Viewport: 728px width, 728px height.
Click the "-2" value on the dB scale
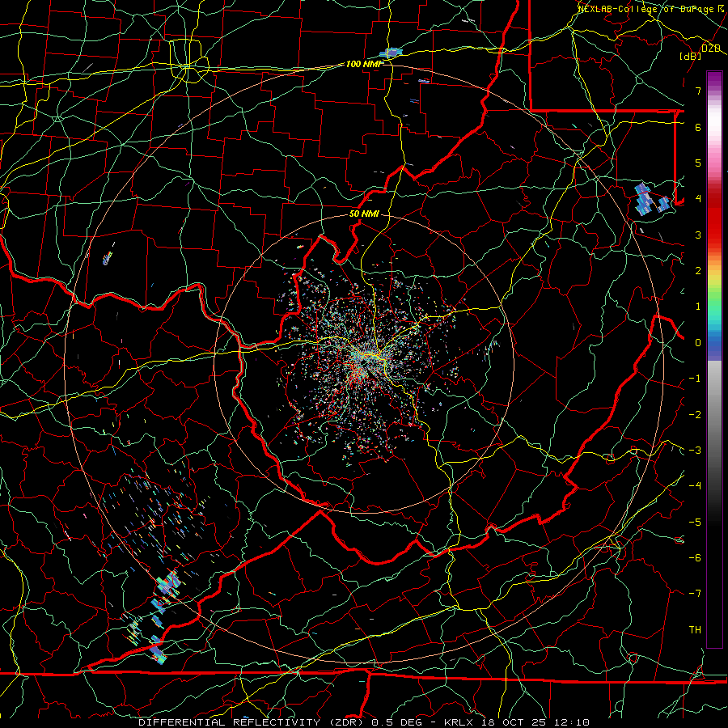695,415
